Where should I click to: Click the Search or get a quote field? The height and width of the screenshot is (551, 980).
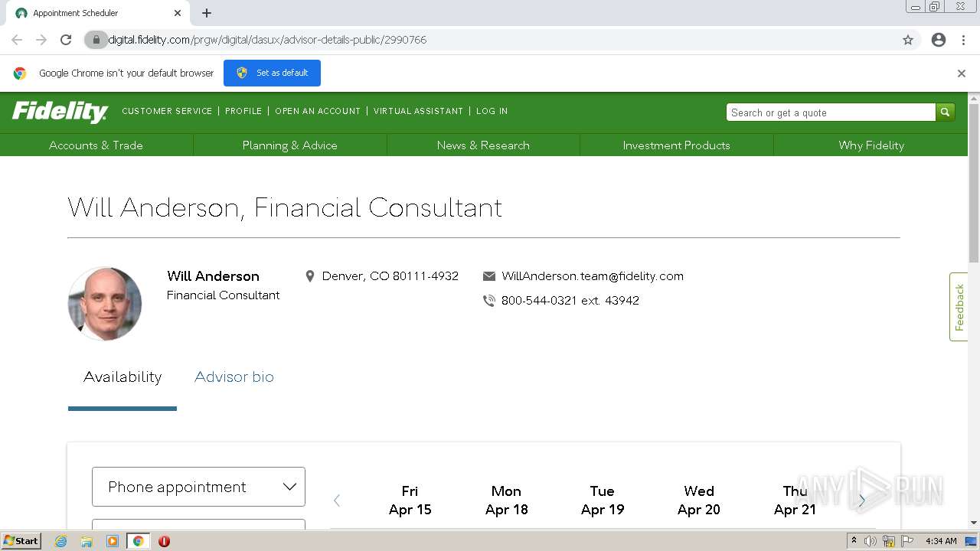(x=830, y=112)
